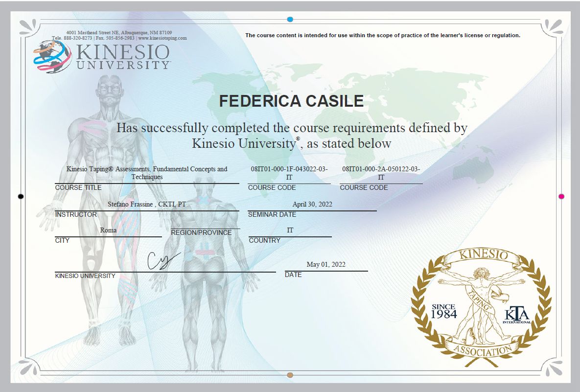Click the course code ending 1F-043022-03-IT
Screen dimensions: 580x392
pos(289,173)
